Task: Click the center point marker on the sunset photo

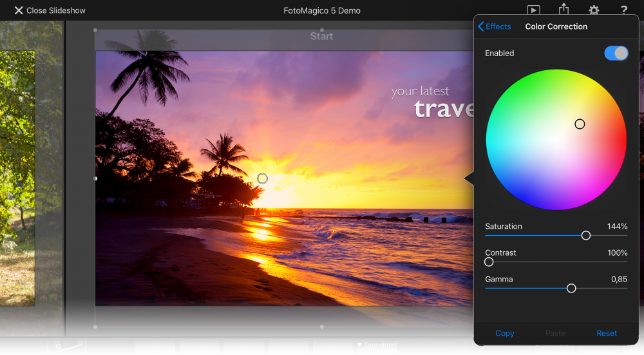Action: tap(263, 178)
